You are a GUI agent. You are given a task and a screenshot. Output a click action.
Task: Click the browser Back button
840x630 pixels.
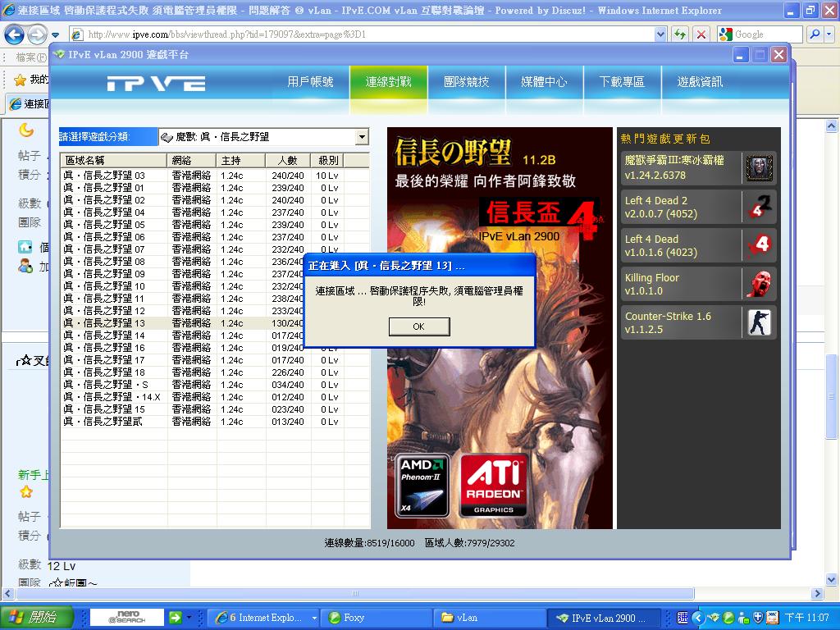15,34
